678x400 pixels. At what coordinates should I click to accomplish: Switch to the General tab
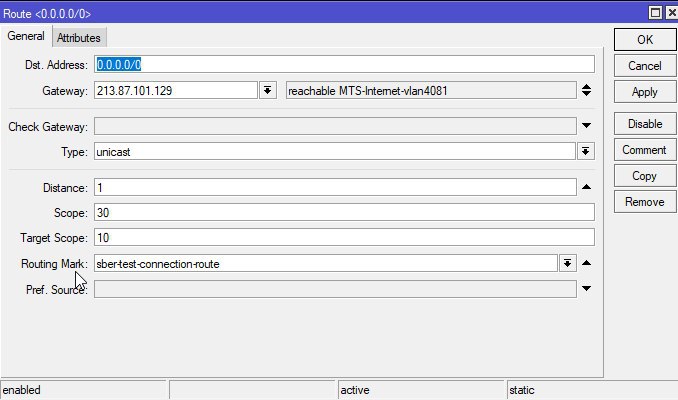(x=26, y=36)
